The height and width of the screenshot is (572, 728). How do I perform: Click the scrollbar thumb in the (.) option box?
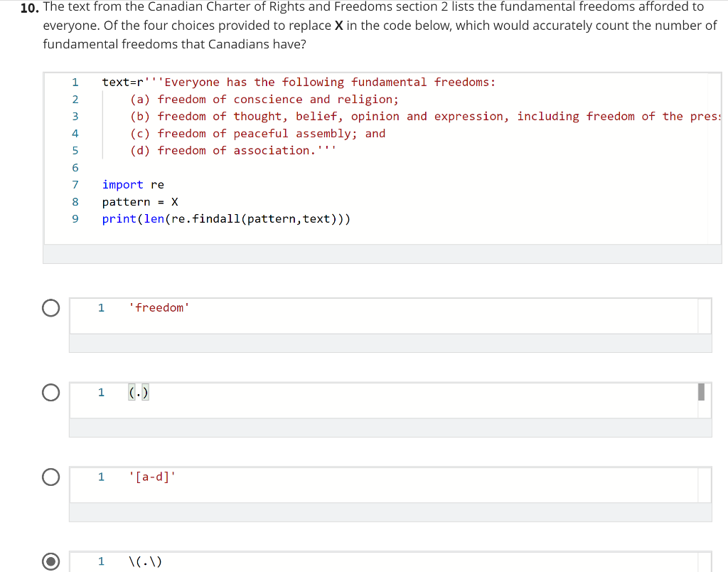tap(701, 392)
